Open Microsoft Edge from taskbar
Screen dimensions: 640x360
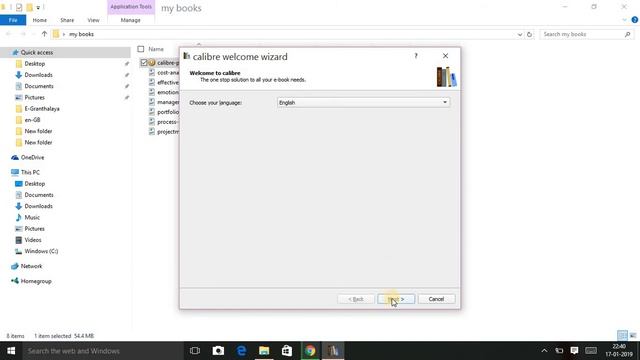(x=241, y=351)
